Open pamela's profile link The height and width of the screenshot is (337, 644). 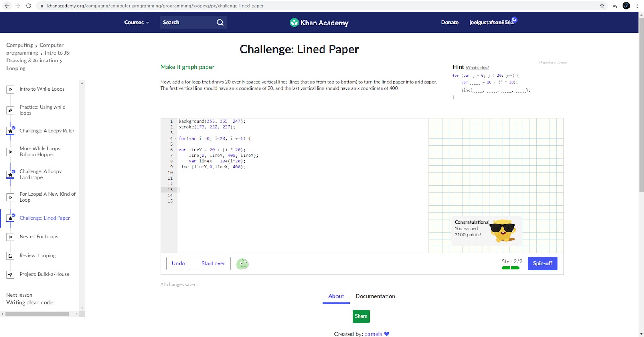coord(373,334)
